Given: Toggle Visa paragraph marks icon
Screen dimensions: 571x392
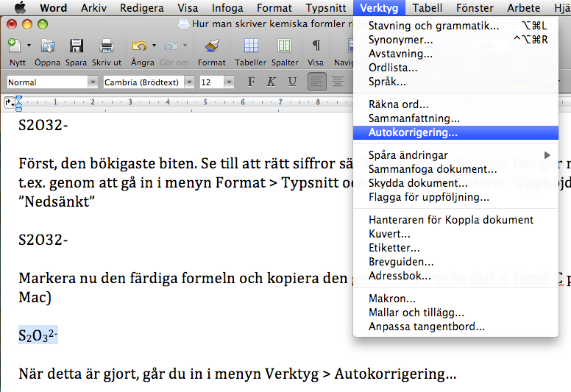Looking at the screenshot, I should 316,46.
